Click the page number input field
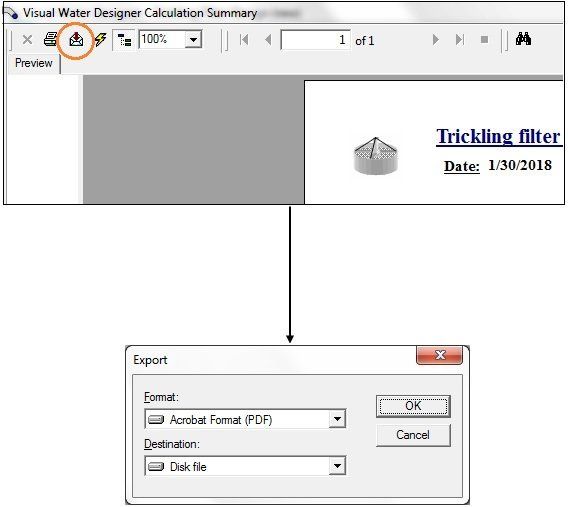 316,40
